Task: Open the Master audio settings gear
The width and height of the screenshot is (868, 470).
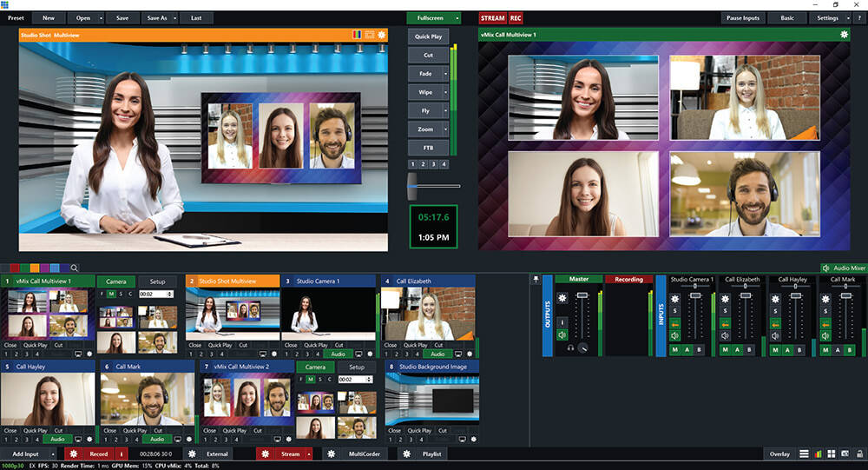Action: pos(562,298)
